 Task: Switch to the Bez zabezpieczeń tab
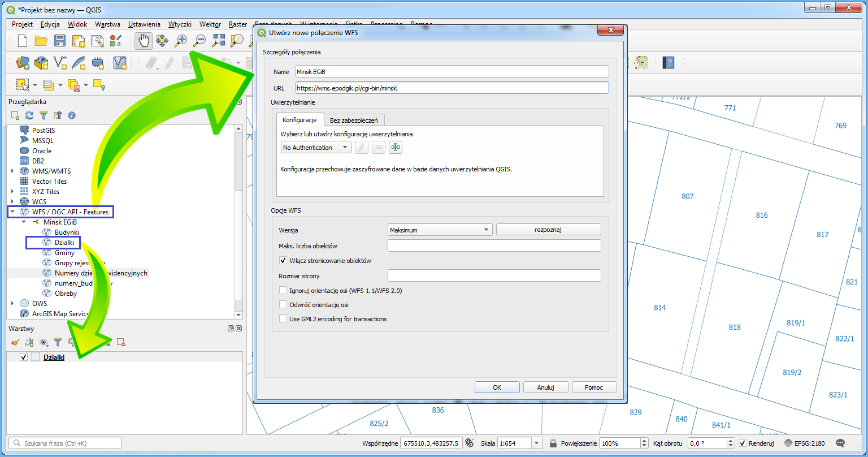point(354,120)
